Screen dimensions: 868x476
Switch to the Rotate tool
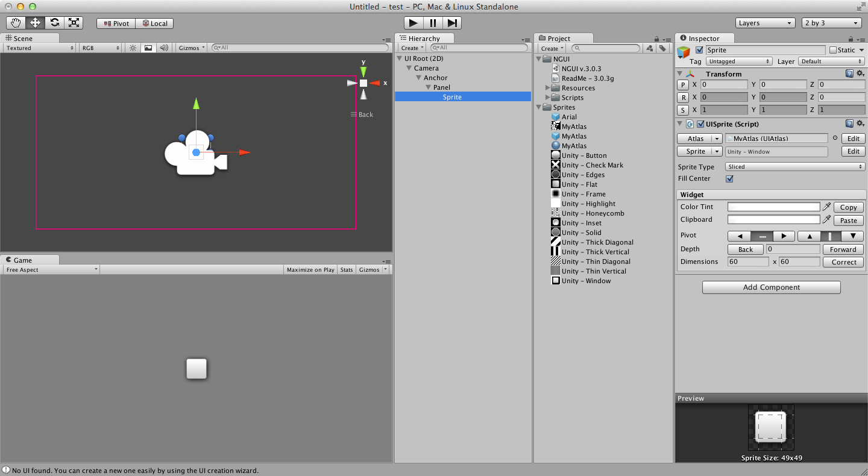(54, 23)
